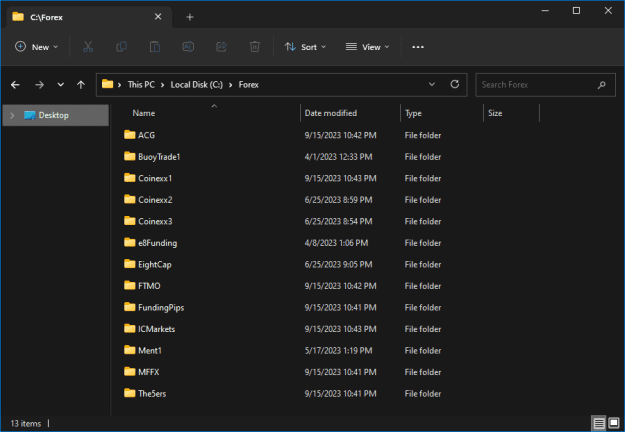Screen dimensions: 625x432
Task: Click 13 items status bar text
Action: (x=26, y=423)
